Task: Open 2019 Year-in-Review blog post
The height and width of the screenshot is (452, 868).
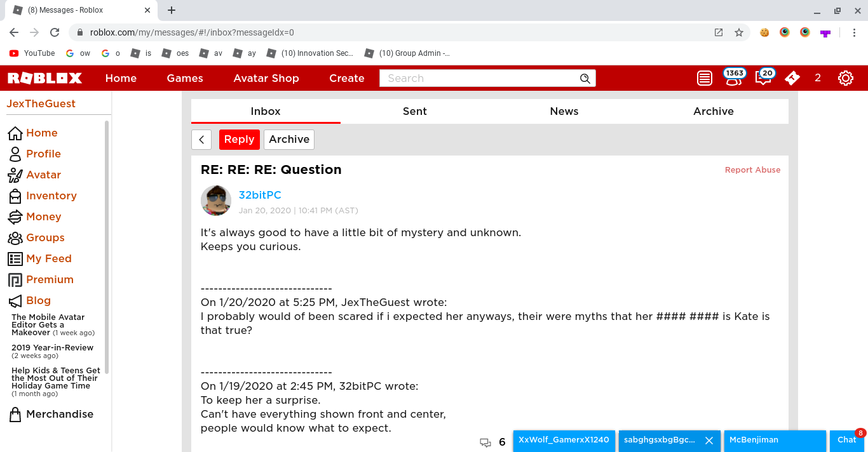Action: coord(52,352)
